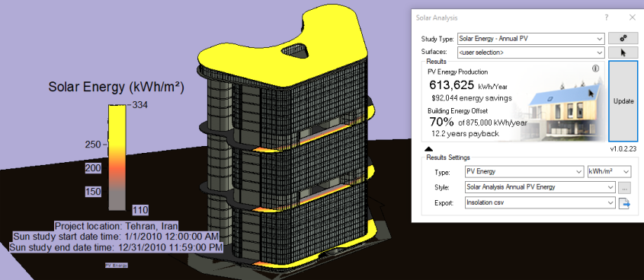Click the Solar Energy (kWh/m²) legend title
Screen dimensions: 644x280
[x=116, y=87]
